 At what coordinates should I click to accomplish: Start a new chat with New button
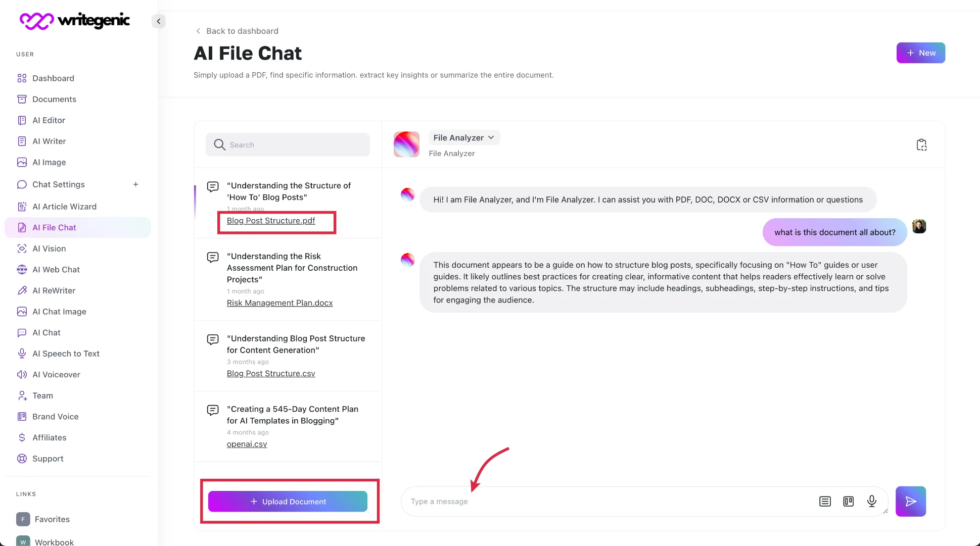tap(920, 53)
